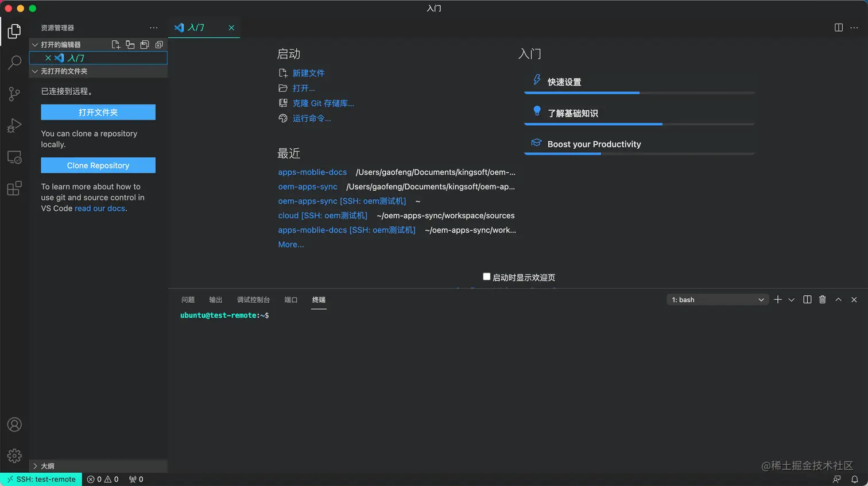Collapse the 无打开的文件夹 section

tap(98, 71)
